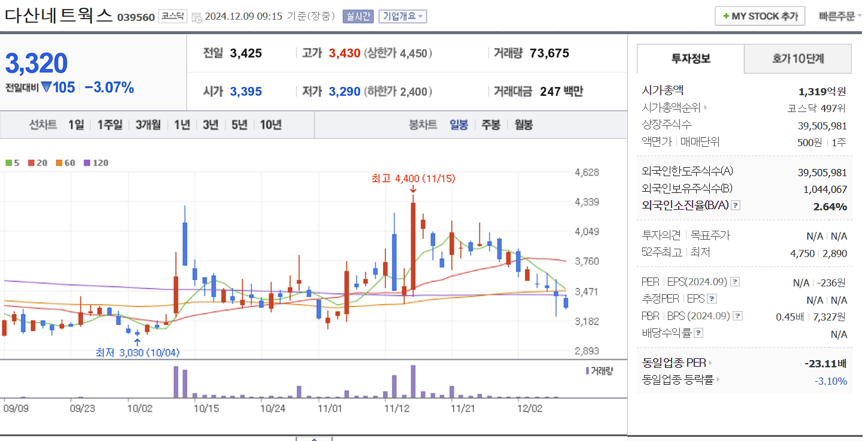
Task: Select the 월봉 monthly candlestick chart
Action: 524,125
